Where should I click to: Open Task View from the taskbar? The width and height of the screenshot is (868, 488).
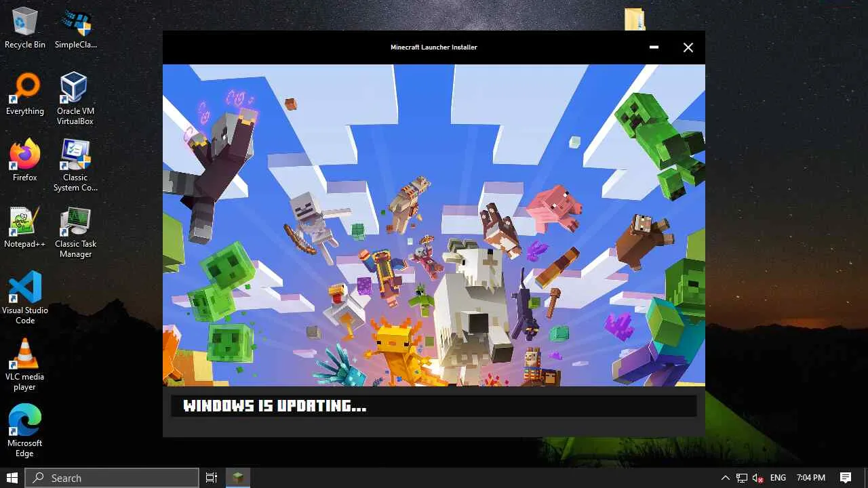coord(212,478)
